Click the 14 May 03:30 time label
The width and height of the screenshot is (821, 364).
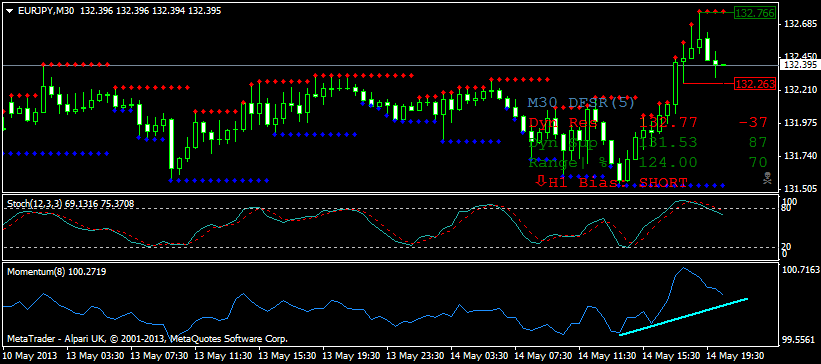pyautogui.click(x=479, y=355)
